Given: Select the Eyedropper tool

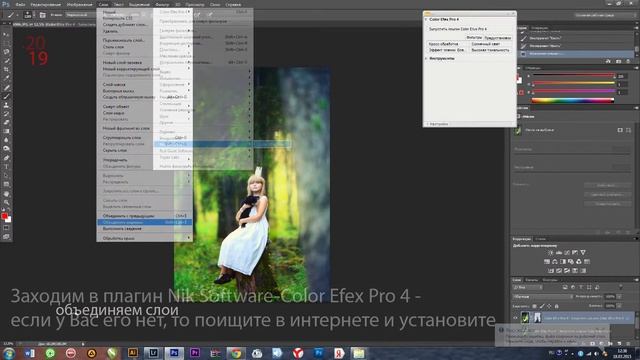Looking at the screenshot, I should click(x=6, y=78).
